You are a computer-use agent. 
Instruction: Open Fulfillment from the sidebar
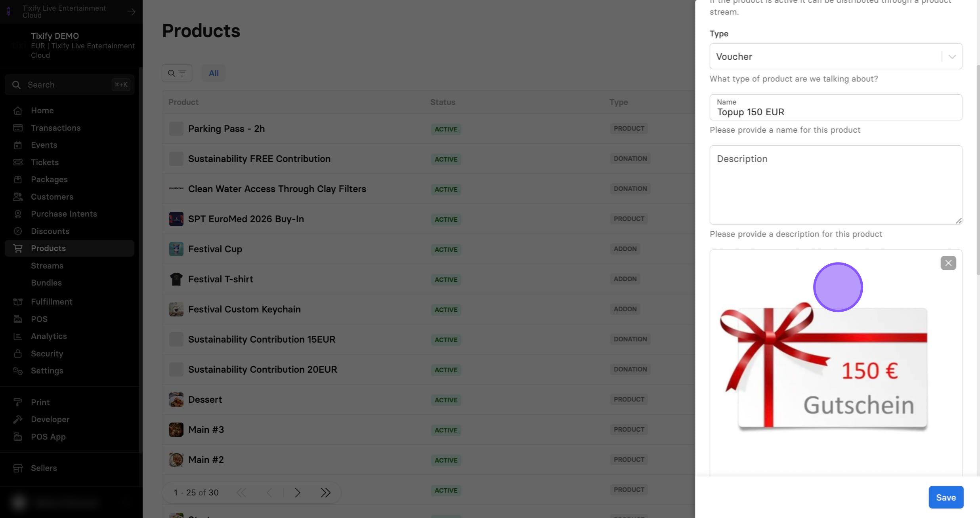[x=69, y=302]
